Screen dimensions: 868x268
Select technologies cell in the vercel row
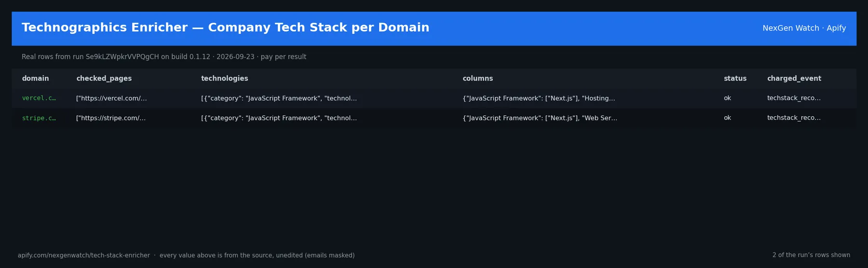click(279, 98)
